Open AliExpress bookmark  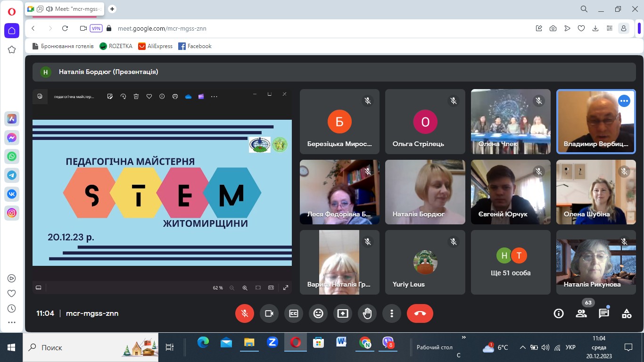click(156, 46)
